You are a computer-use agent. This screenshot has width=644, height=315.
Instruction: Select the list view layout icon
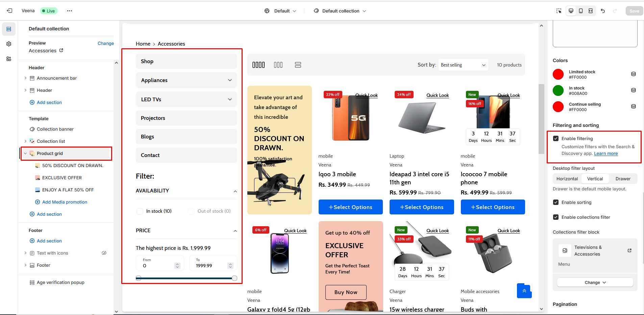click(298, 65)
